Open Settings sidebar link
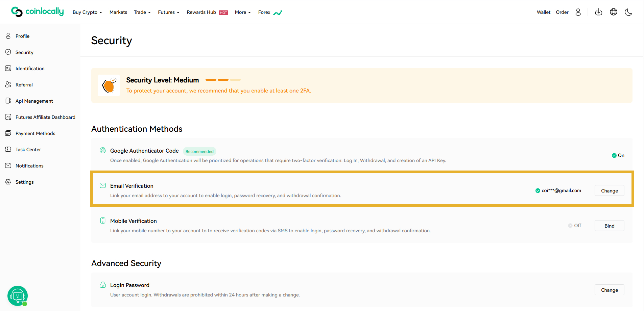The width and height of the screenshot is (644, 311). click(24, 182)
